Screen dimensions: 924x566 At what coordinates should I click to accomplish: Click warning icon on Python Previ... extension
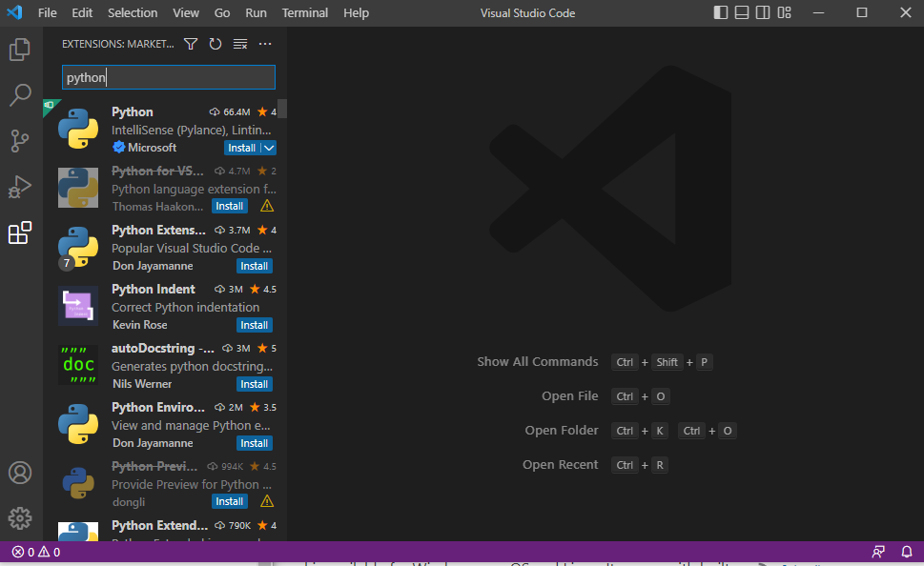267,501
